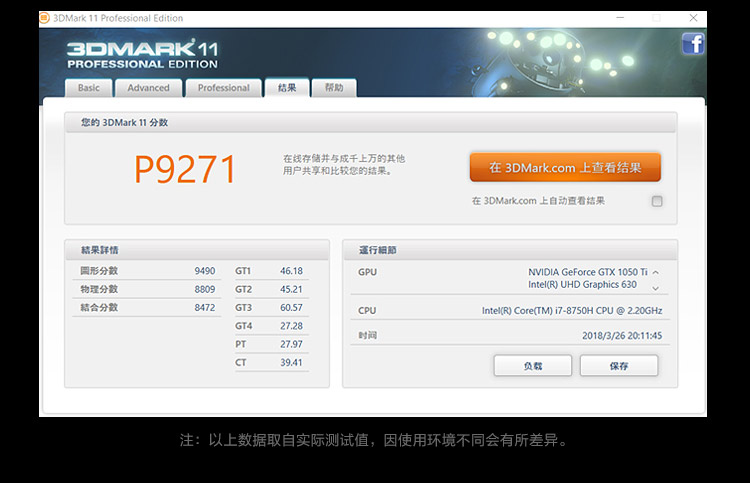Screen dimensions: 750x483
Task: Click the 负载 load button
Action: (533, 366)
